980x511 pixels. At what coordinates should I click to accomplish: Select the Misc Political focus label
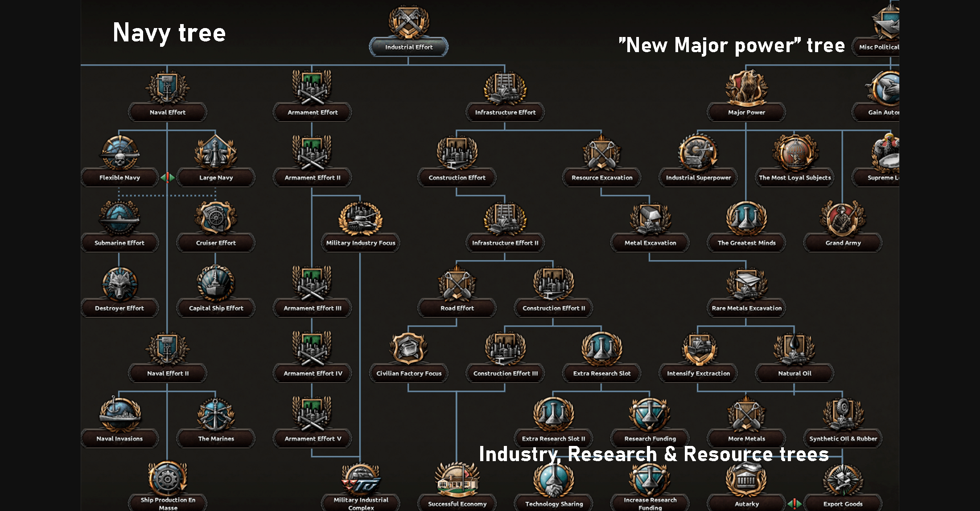tap(878, 47)
